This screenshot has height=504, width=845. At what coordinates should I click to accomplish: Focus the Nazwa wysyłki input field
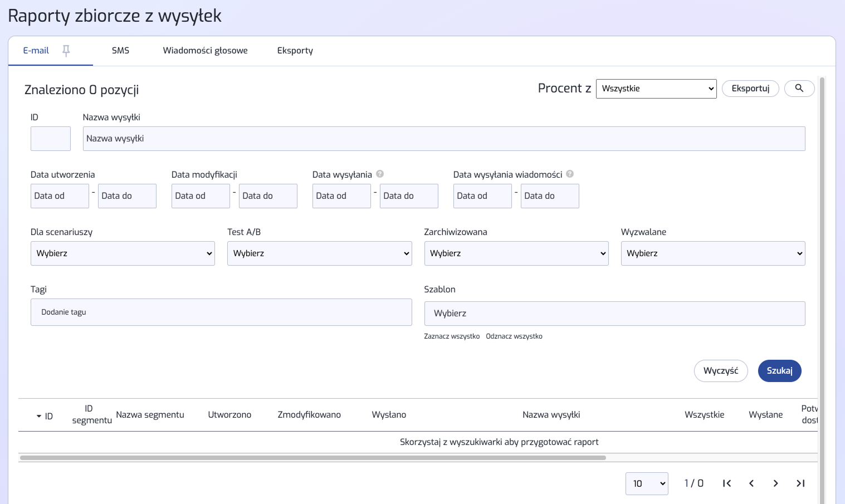[443, 139]
